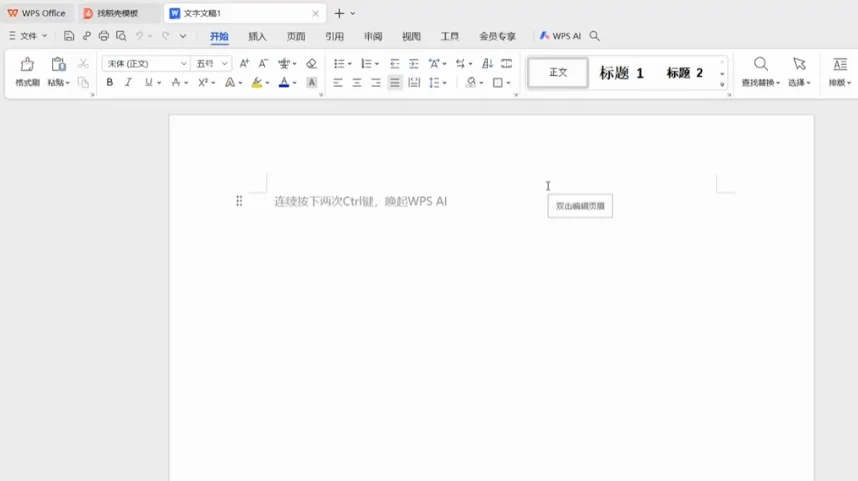858x481 pixels.
Task: Apply font color A with blue bar
Action: pos(283,83)
